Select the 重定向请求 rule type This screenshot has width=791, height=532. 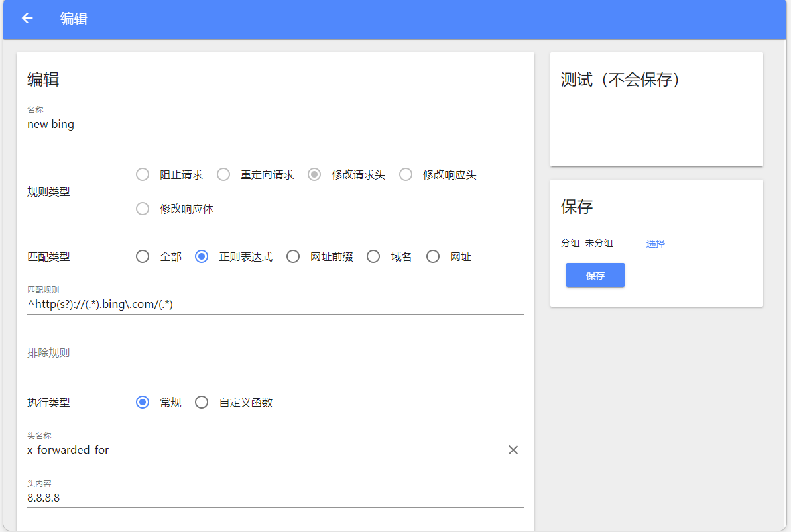223,174
